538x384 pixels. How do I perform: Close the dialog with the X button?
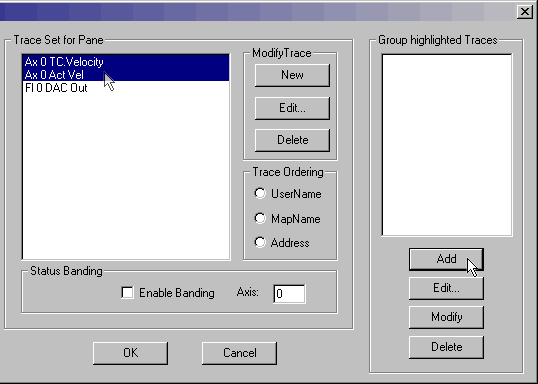(525, 12)
